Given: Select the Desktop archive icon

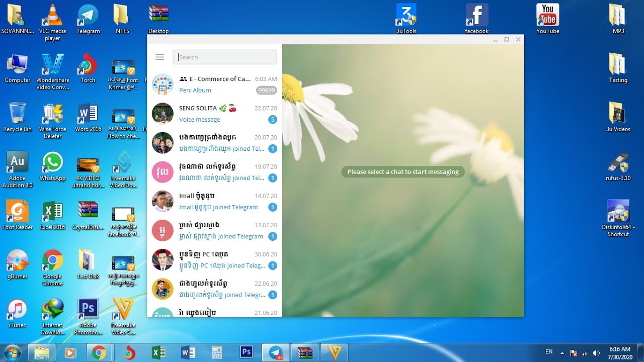Looking at the screenshot, I should click(x=158, y=19).
